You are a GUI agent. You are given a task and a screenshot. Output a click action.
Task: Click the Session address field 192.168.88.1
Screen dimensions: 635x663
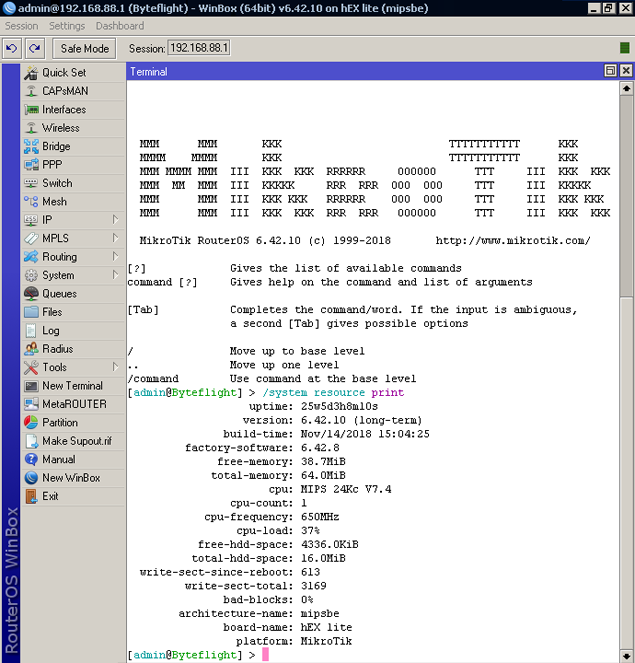point(199,48)
